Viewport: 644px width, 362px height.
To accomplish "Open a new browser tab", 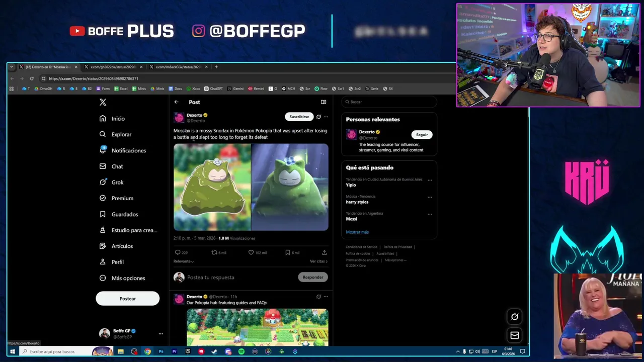I will [216, 67].
